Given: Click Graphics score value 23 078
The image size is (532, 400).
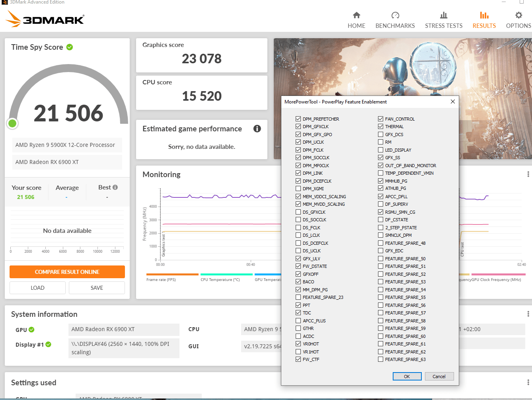Looking at the screenshot, I should [202, 59].
